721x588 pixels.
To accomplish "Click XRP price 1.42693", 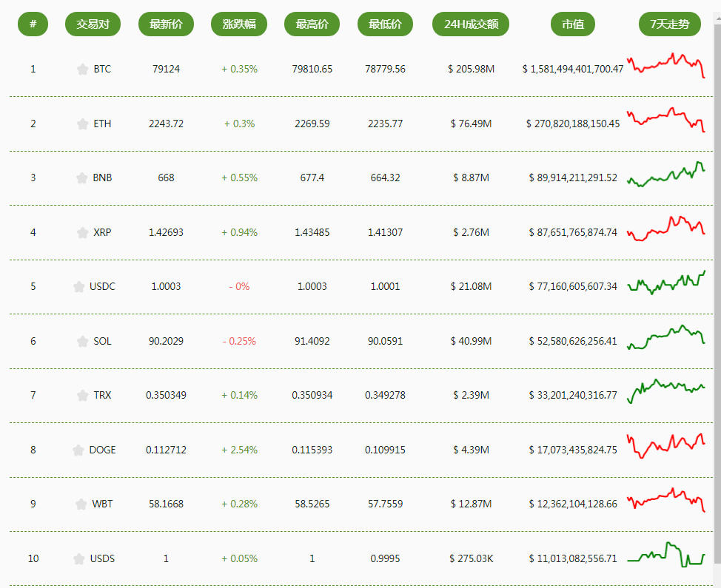I will pos(166,232).
